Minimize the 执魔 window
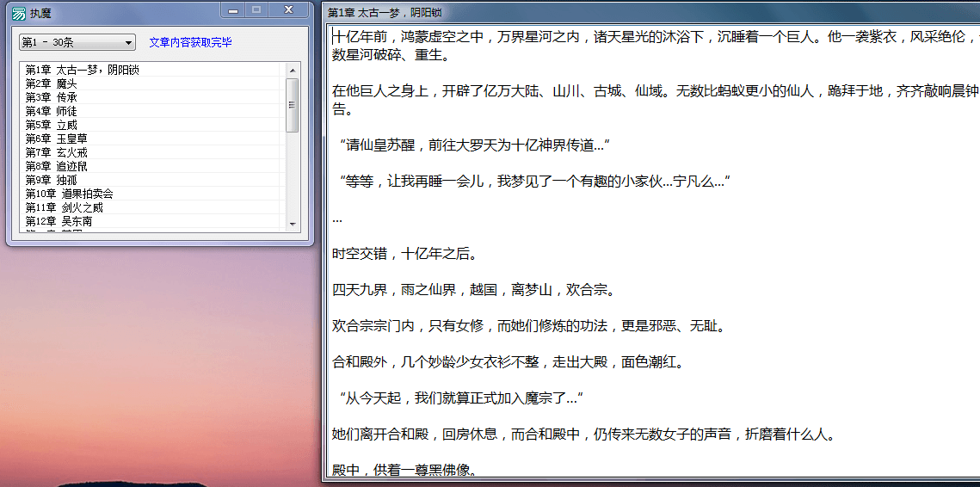Viewport: 980px width, 487px height. [233, 10]
